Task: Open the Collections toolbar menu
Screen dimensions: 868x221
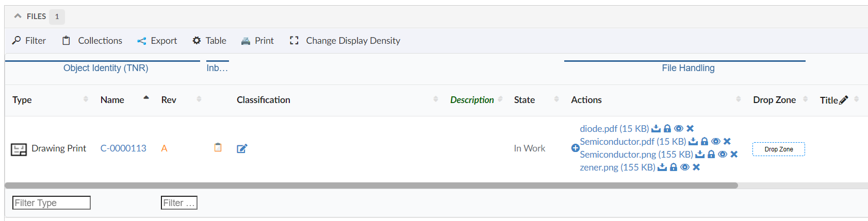Action: [x=92, y=41]
